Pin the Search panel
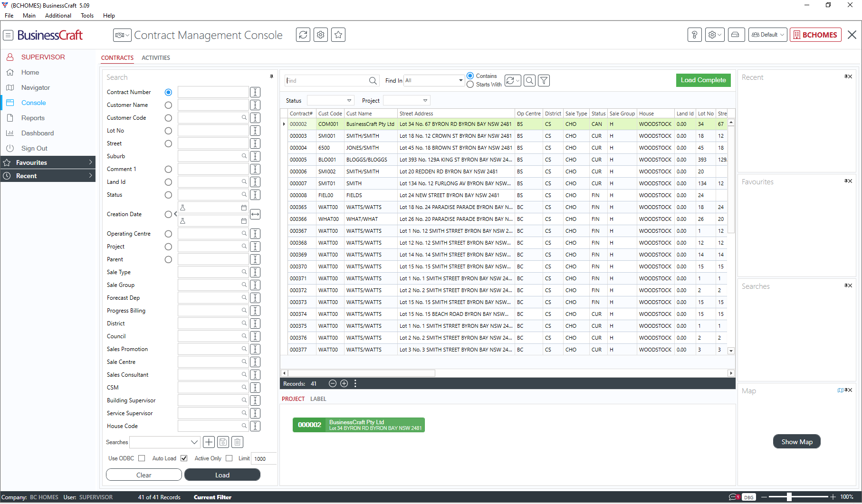The image size is (862, 504). [272, 76]
